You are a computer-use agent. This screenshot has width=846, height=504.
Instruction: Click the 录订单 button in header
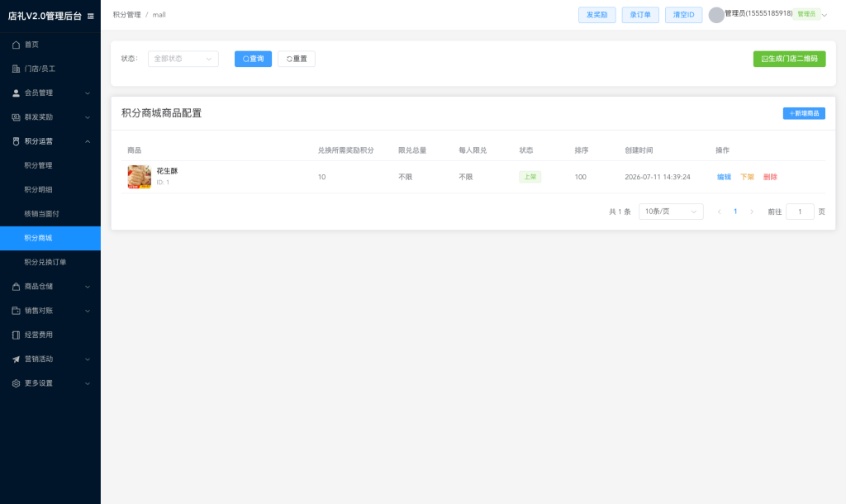[x=640, y=15]
